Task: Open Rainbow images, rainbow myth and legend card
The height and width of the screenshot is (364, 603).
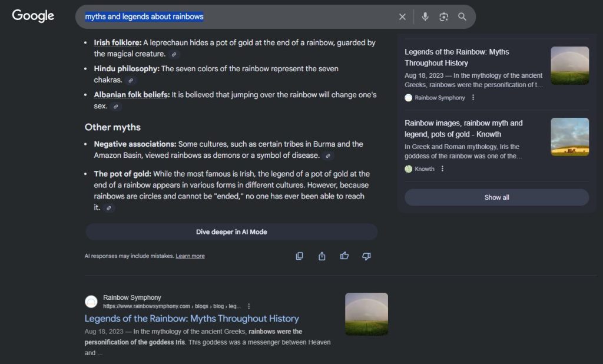Action: coord(463,128)
